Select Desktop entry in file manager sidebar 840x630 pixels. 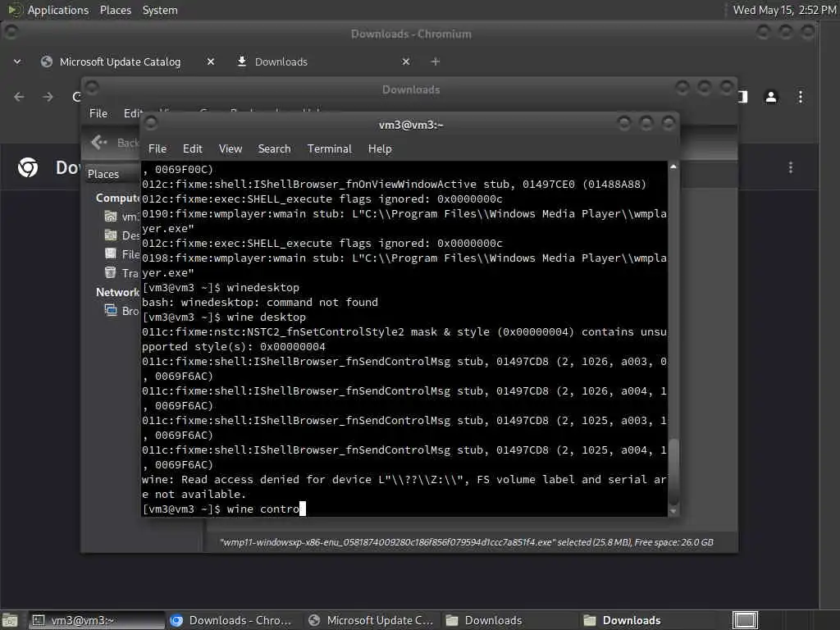point(122,235)
